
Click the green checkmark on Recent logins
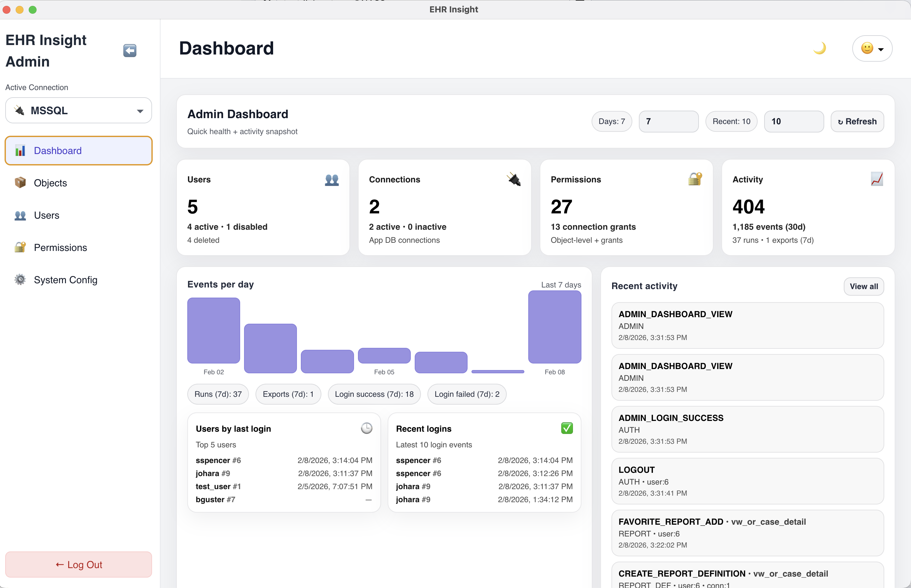pyautogui.click(x=567, y=428)
